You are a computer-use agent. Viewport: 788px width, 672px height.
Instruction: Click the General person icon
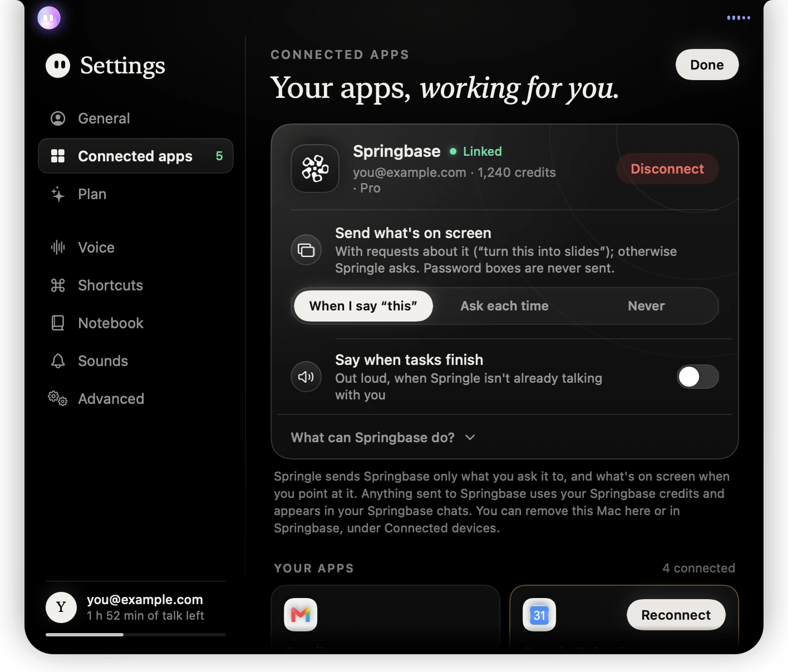point(58,118)
